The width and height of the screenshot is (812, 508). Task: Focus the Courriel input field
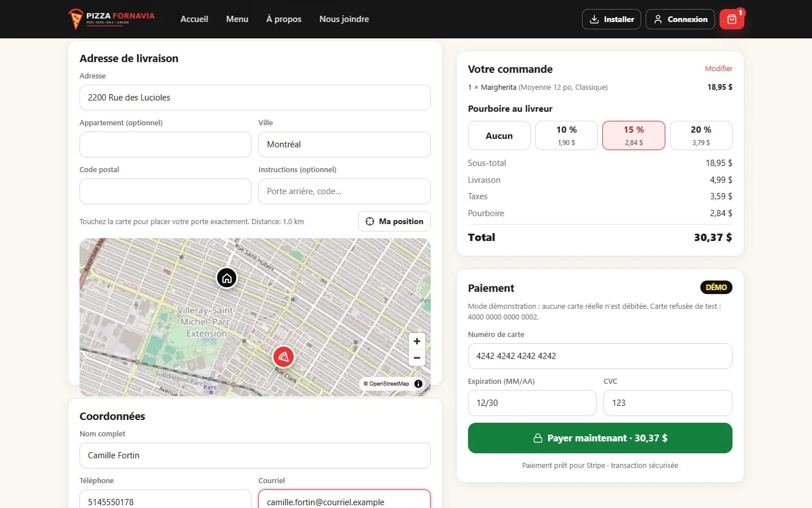click(x=345, y=500)
